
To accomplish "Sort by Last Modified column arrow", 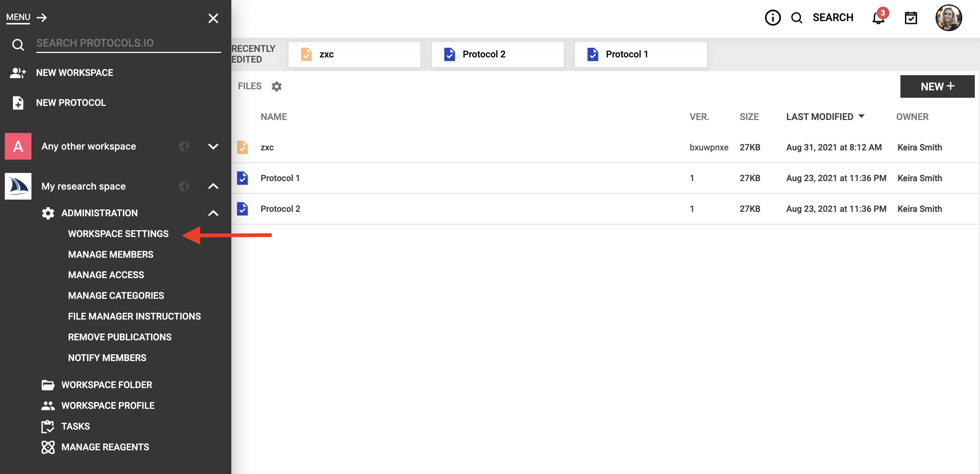I will pyautogui.click(x=861, y=116).
